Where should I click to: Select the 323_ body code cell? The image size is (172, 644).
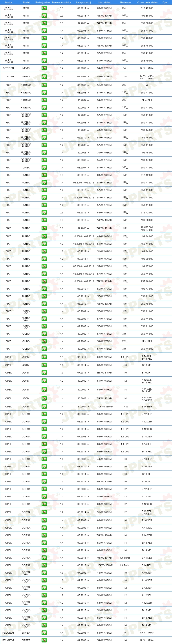pyautogui.click(x=125, y=168)
